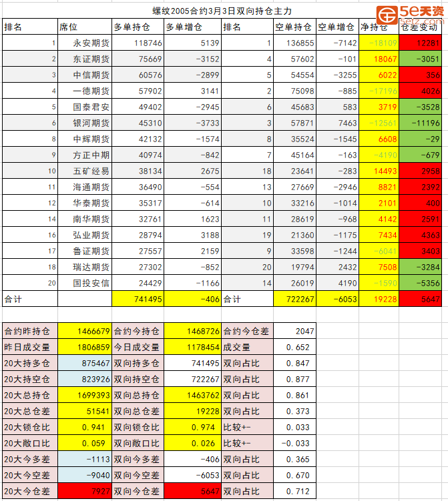The height and width of the screenshot is (501, 448).
Task: Select long total cell 741495
Action: coord(138,299)
